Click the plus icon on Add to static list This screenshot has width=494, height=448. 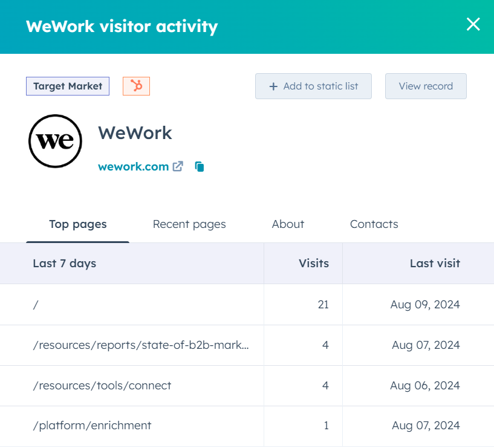273,86
